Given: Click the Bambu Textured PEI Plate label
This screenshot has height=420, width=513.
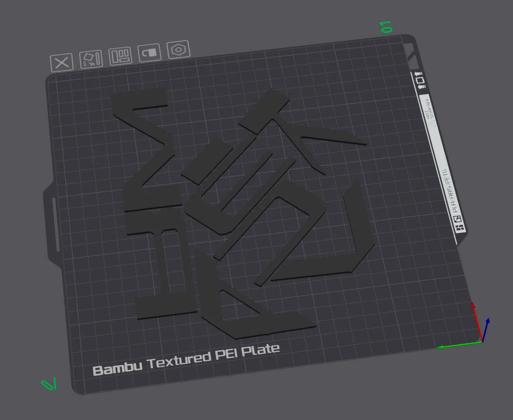Looking at the screenshot, I should tap(186, 359).
